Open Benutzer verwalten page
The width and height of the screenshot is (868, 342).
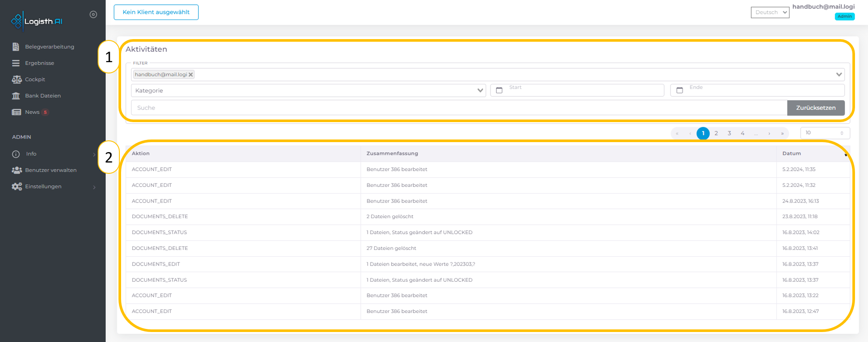pyautogui.click(x=51, y=170)
